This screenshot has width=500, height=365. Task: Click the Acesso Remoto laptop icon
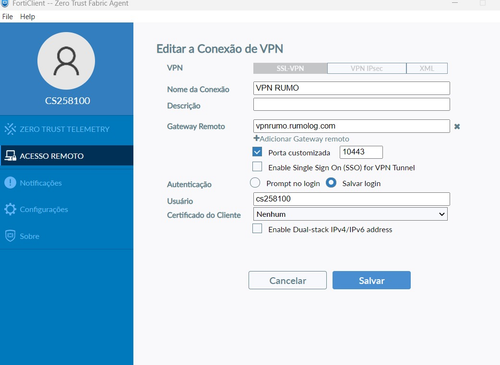(10, 156)
